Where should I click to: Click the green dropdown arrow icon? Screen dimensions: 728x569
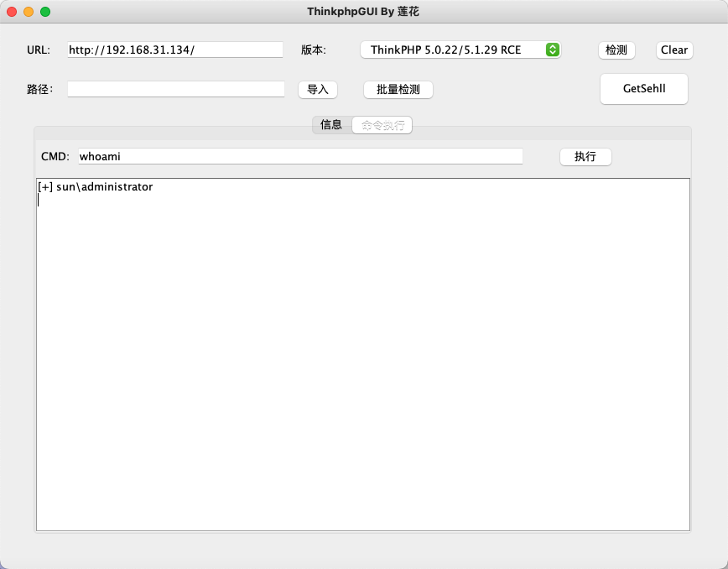[553, 50]
